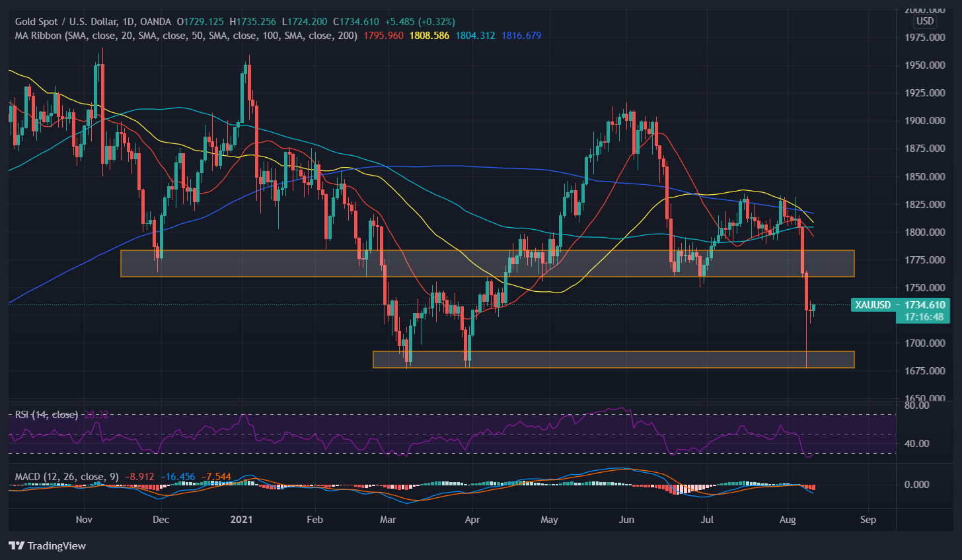Viewport: 962px width, 560px height.
Task: Select the lower orange support zone rectangle
Action: tap(614, 359)
